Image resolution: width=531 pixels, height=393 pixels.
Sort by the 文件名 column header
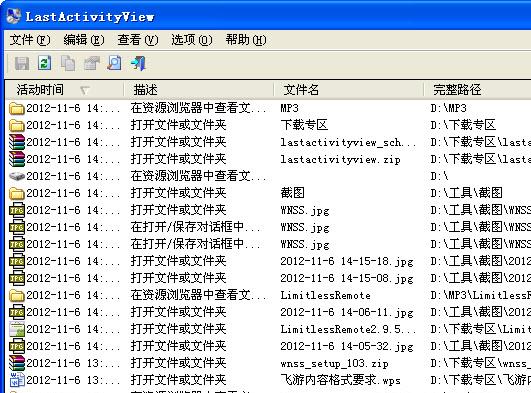(349, 90)
